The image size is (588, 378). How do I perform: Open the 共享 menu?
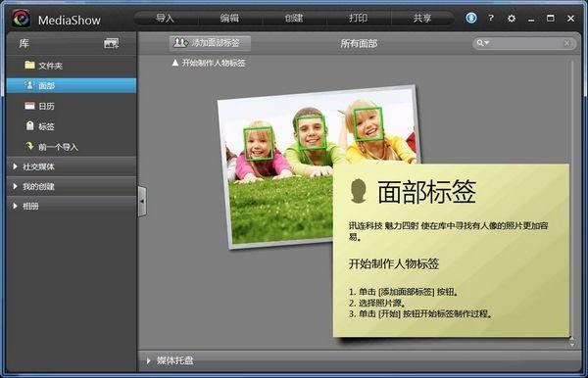pos(422,18)
